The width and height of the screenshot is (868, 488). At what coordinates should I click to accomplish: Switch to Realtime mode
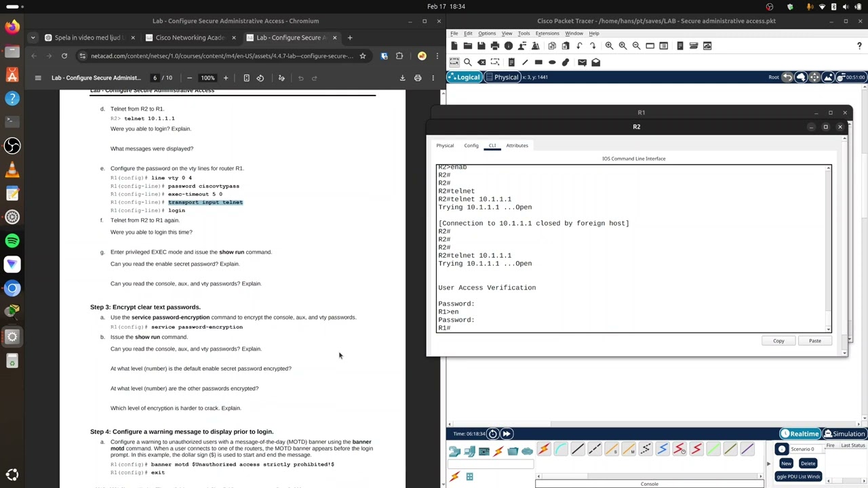click(800, 434)
